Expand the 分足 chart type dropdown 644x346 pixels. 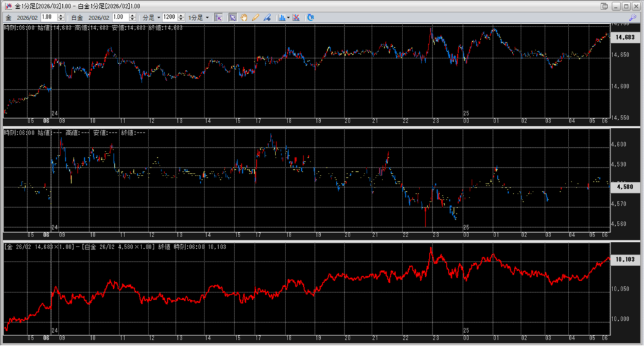[x=152, y=17]
